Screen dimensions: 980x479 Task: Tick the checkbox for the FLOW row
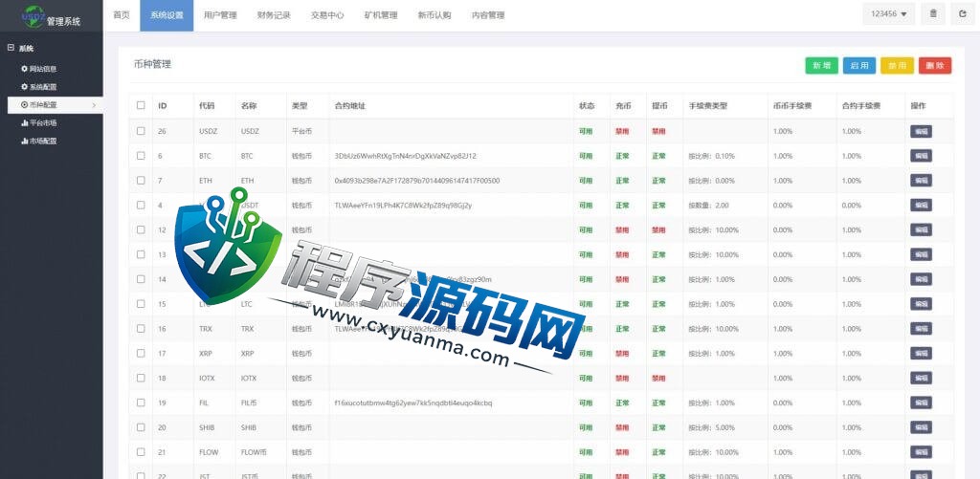click(x=141, y=452)
